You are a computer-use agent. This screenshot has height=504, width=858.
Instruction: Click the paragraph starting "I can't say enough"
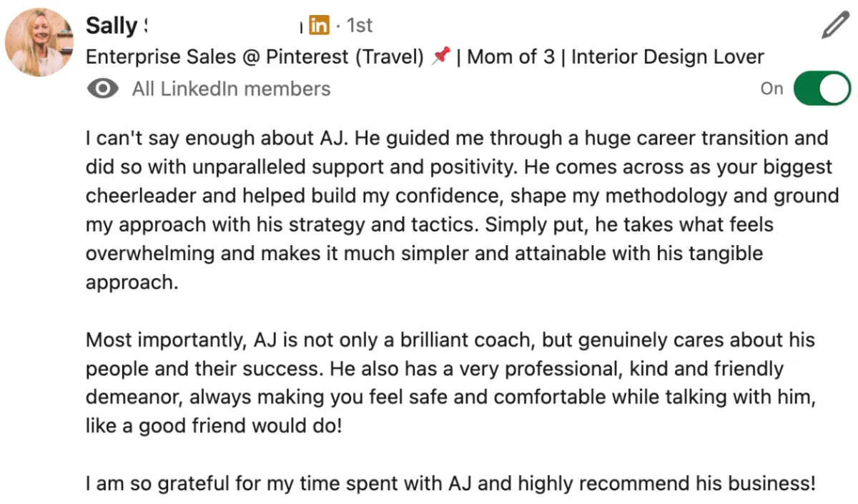pyautogui.click(x=458, y=195)
